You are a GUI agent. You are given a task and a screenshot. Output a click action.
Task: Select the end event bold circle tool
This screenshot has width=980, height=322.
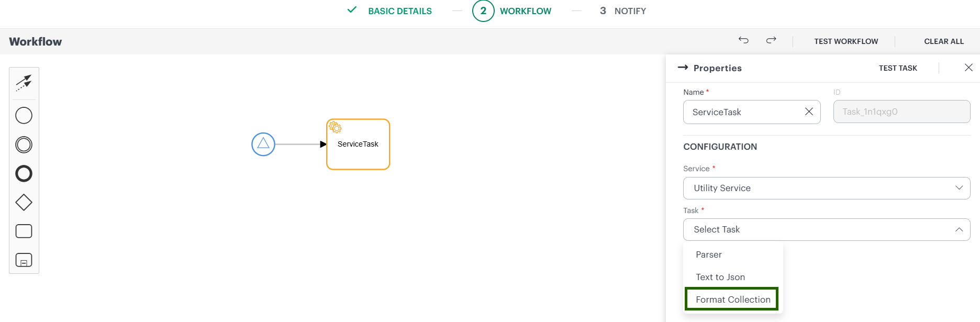point(24,173)
